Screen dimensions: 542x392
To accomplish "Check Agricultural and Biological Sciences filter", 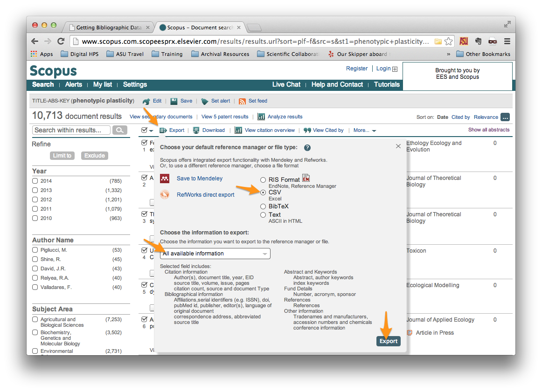I will pos(35,319).
